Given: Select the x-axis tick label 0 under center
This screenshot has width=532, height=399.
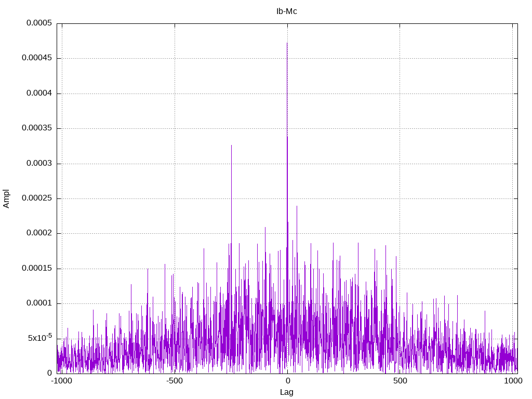Looking at the screenshot, I should [287, 381].
